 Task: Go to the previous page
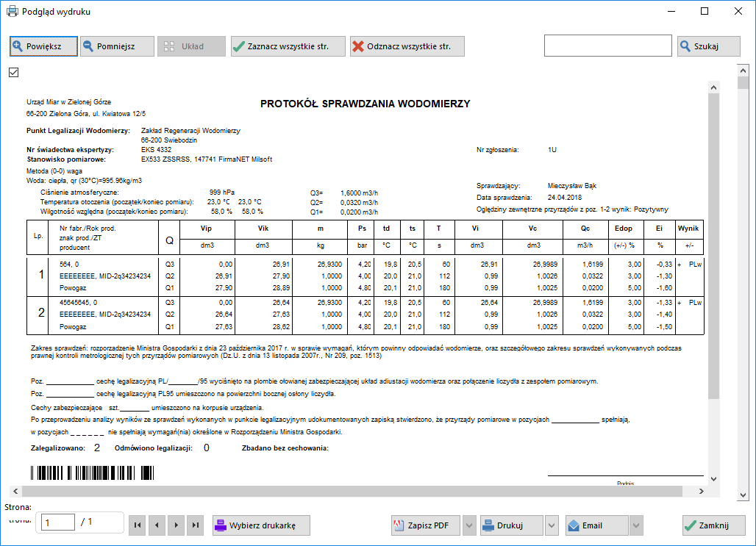[157, 525]
